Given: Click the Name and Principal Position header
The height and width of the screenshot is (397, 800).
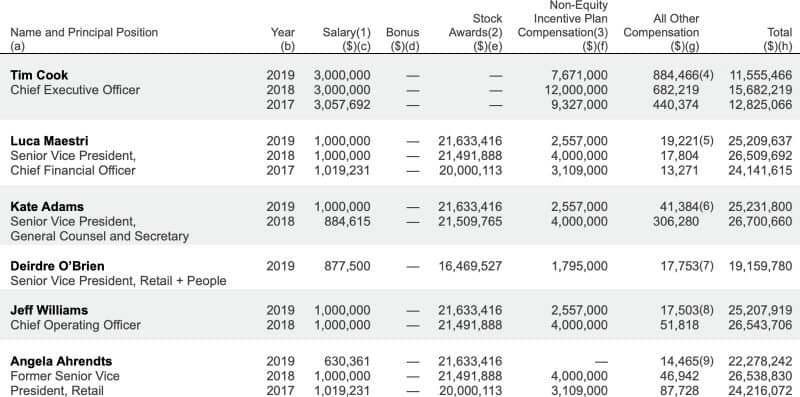Looking at the screenshot, I should (84, 33).
